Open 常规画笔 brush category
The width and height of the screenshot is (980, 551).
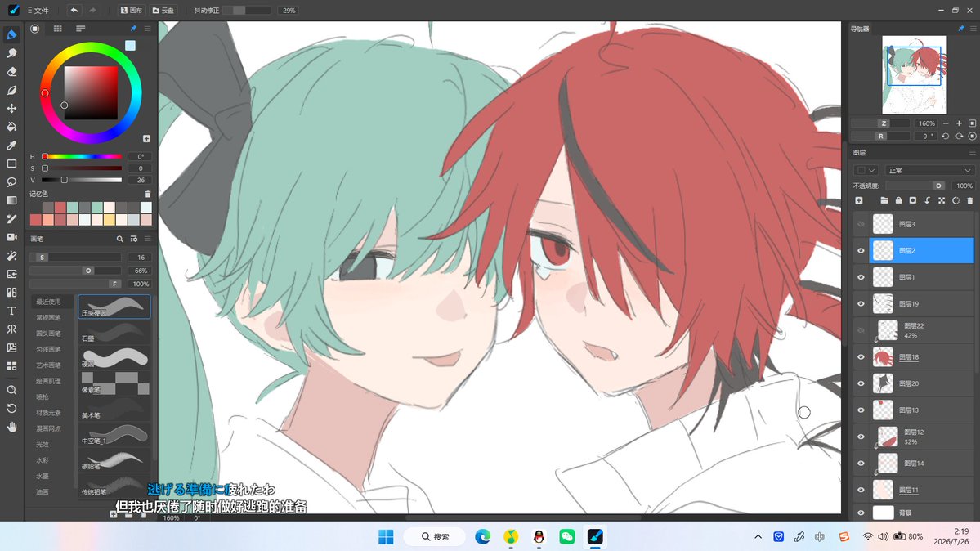[49, 318]
